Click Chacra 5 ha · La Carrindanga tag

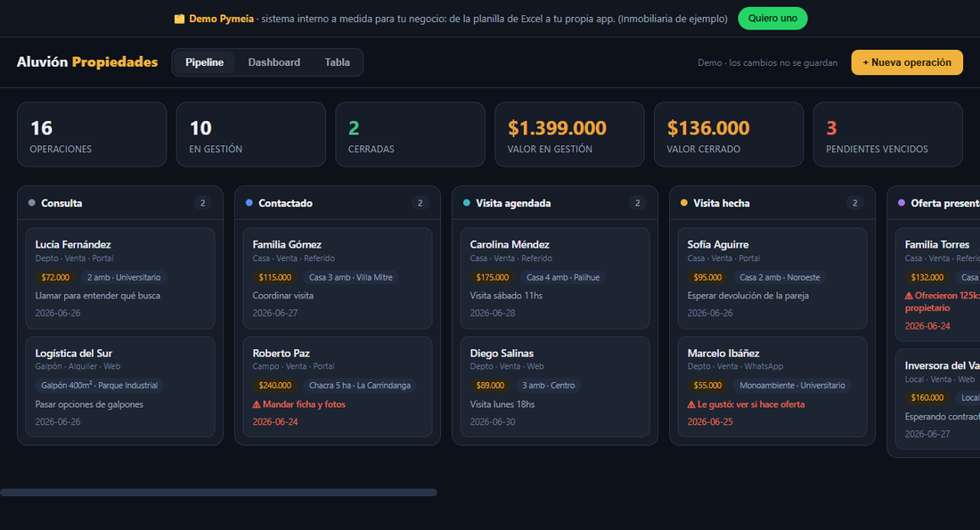[x=360, y=386]
